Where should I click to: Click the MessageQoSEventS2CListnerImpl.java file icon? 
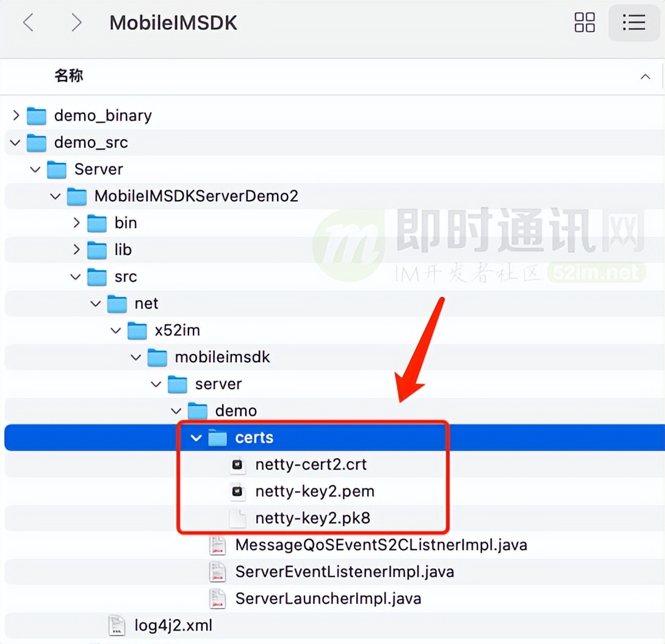(x=218, y=545)
